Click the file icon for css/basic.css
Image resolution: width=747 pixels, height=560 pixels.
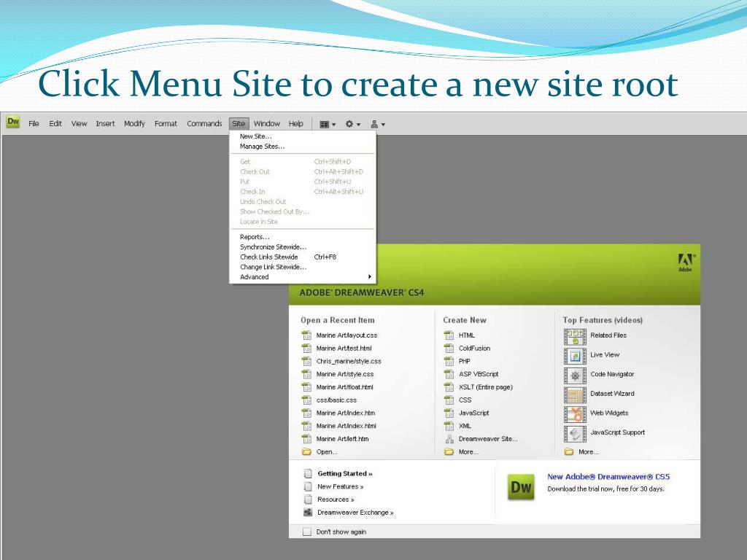pyautogui.click(x=307, y=400)
